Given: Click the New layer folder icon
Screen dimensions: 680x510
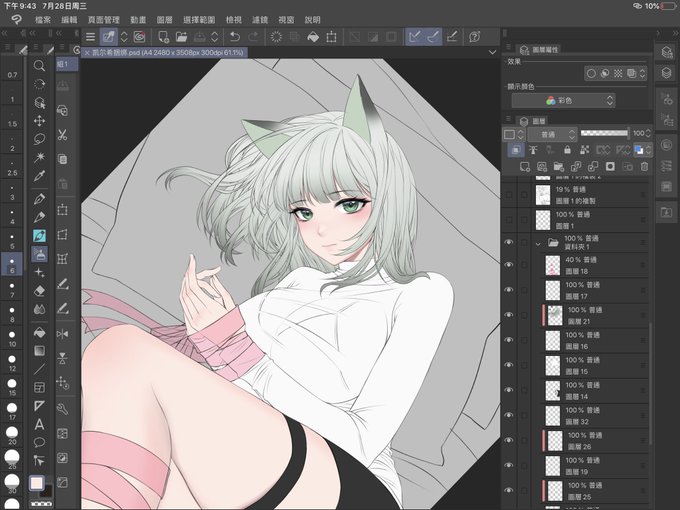Looking at the screenshot, I should pos(559,167).
